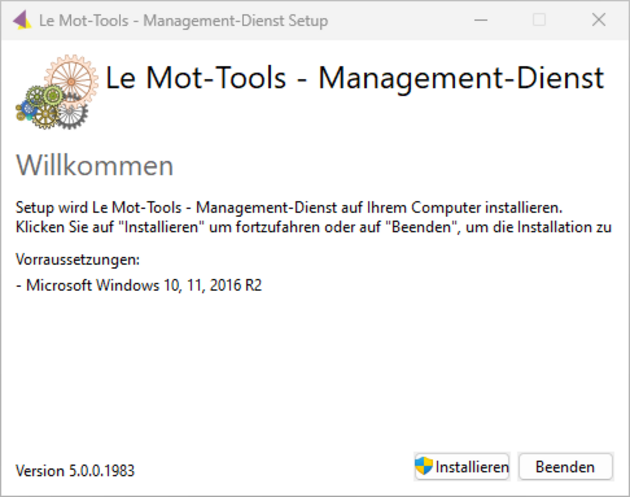
Task: Select the 'Willkommen' heading
Action: tap(94, 165)
